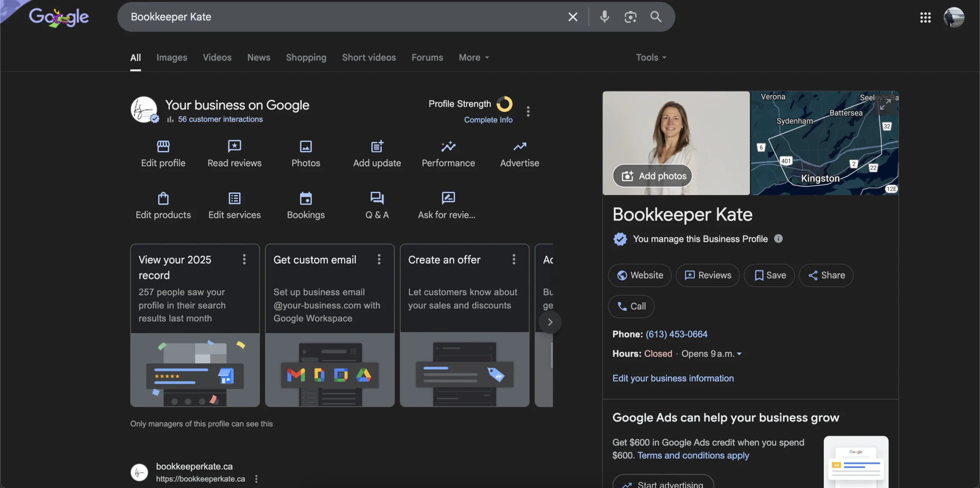The height and width of the screenshot is (488, 980).
Task: Click Edit your business information link
Action: tap(673, 378)
